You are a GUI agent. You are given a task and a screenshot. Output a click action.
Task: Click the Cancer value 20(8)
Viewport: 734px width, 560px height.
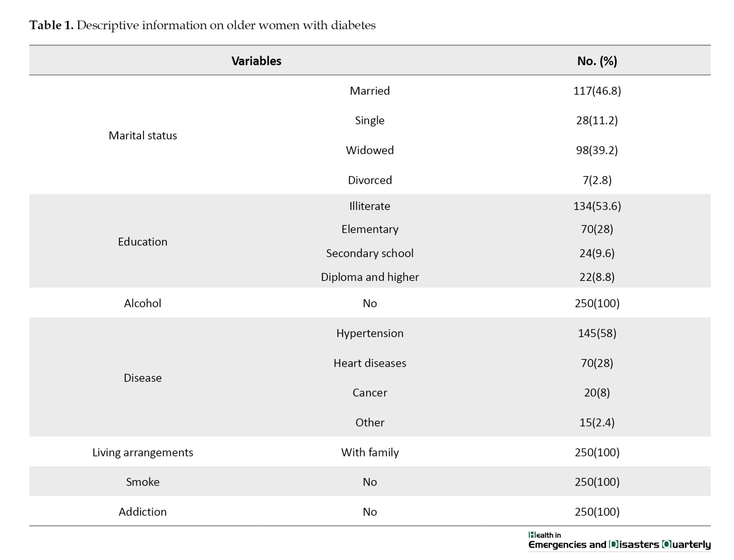(x=597, y=392)
